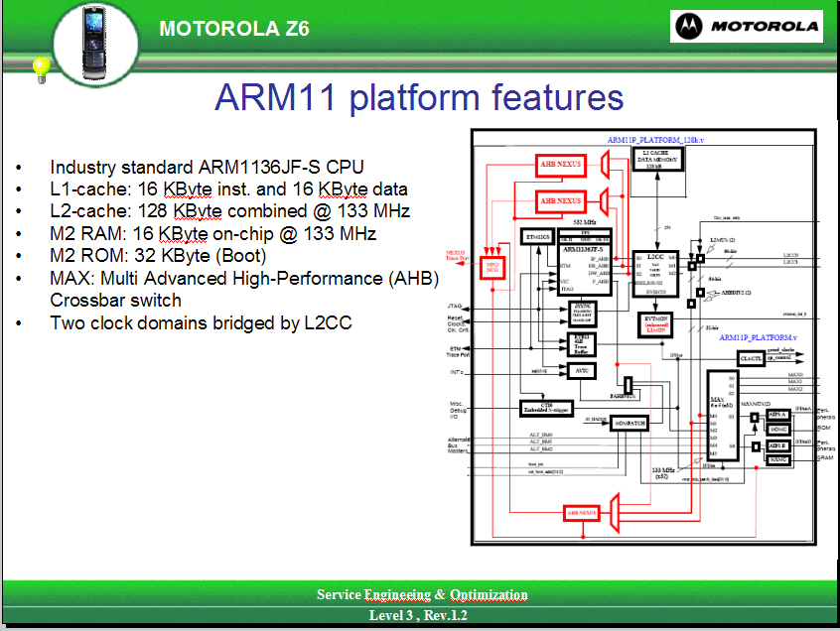Click the "M2 RAM: 16 KByte on-chip" line

click(213, 233)
